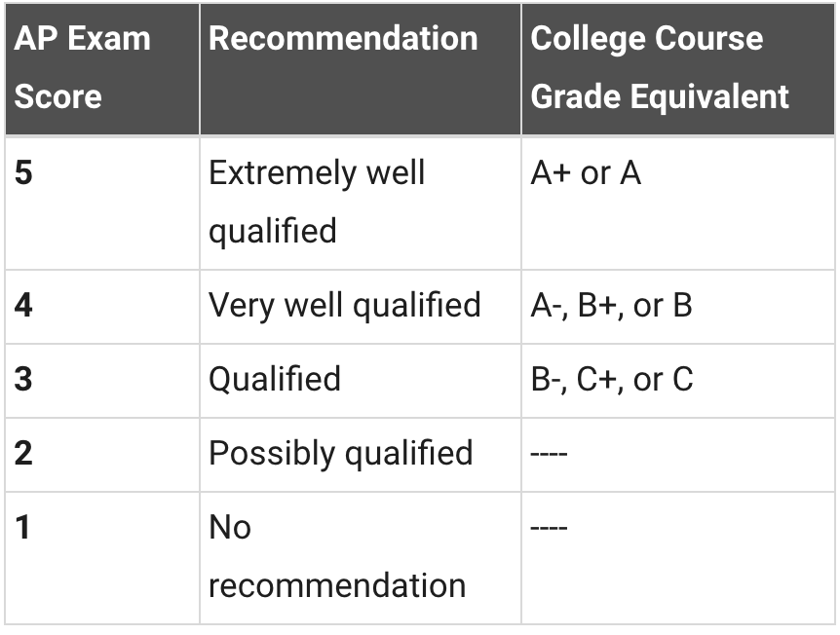Screen dimensions: 840x635
Task: Select the Recommendation column header
Action: [x=361, y=68]
